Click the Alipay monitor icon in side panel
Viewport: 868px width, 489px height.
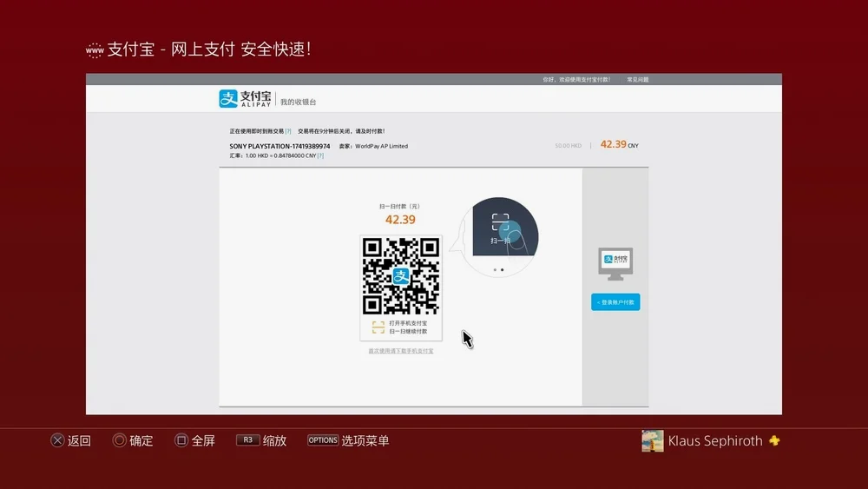(x=615, y=264)
